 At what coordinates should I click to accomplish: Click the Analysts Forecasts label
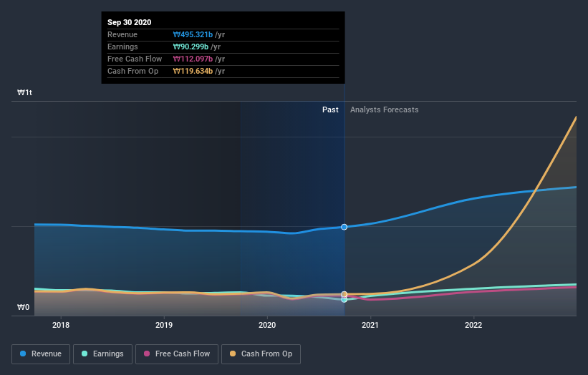click(x=385, y=109)
